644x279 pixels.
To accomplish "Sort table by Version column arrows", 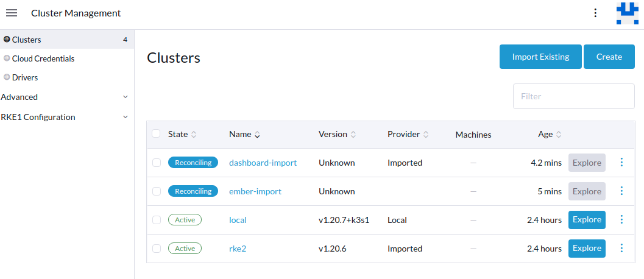I will point(353,135).
